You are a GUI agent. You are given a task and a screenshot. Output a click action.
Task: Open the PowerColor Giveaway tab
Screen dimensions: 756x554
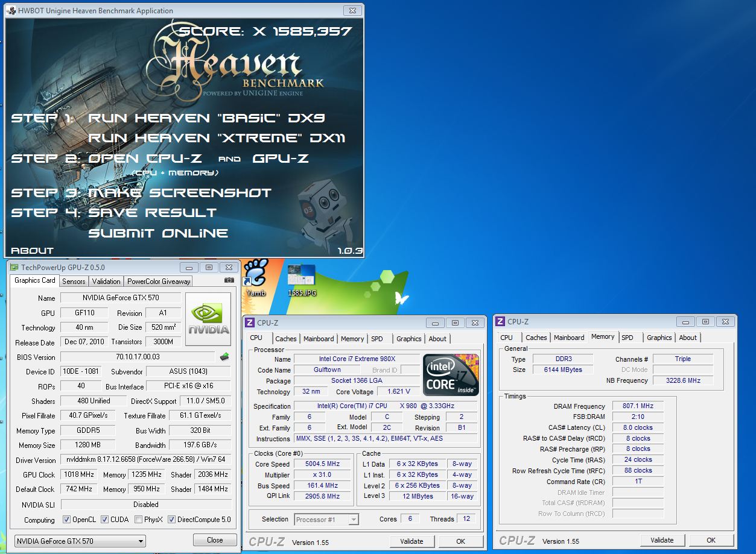point(159,282)
